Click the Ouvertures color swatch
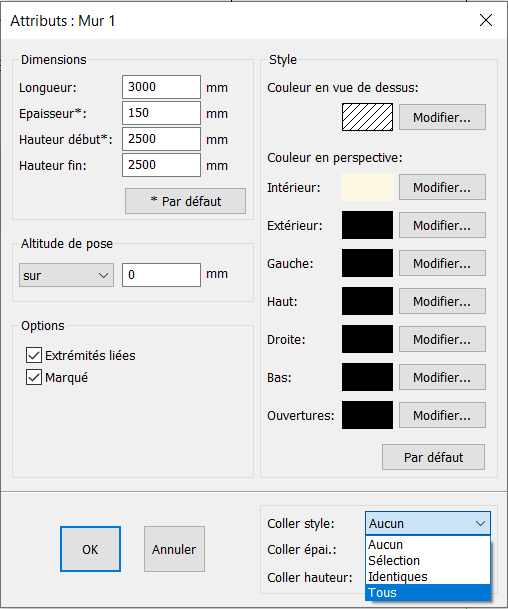 point(367,416)
